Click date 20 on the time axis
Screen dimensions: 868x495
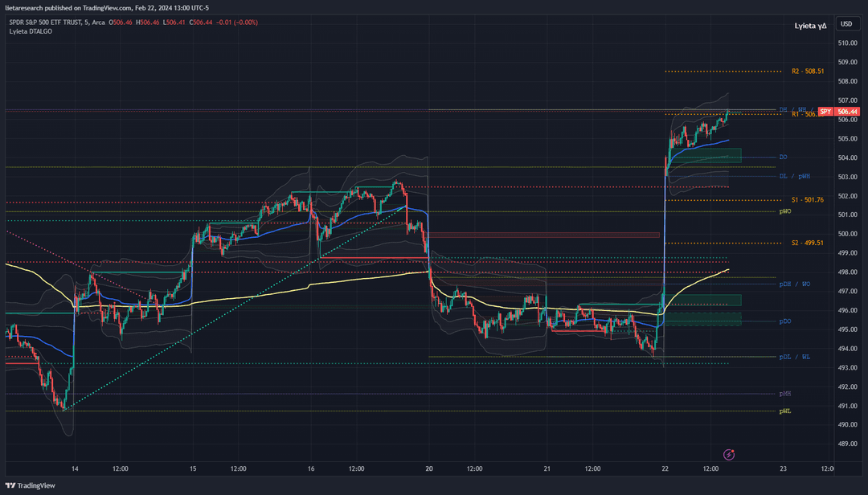(x=429, y=469)
